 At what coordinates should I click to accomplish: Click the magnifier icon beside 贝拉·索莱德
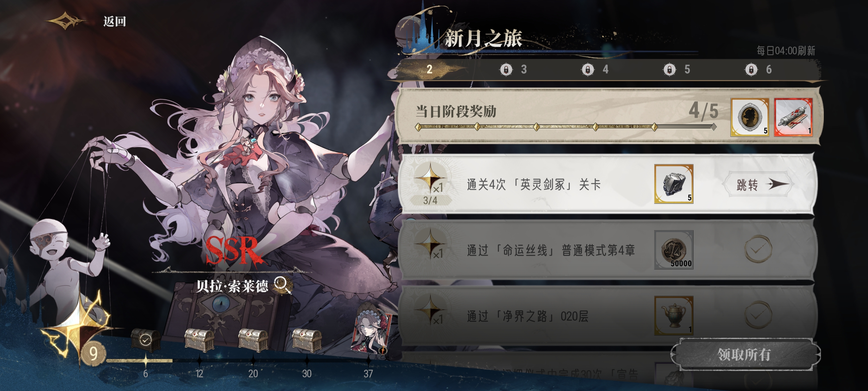[282, 285]
